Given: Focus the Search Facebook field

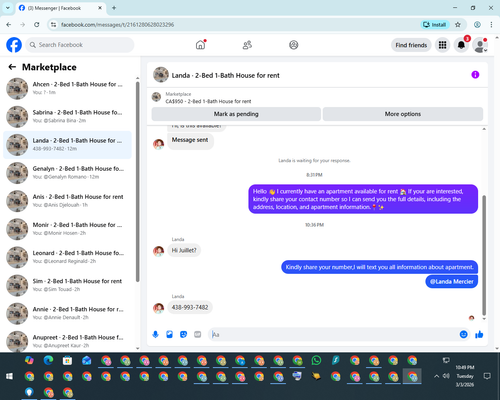Looking at the screenshot, I should coord(80,45).
